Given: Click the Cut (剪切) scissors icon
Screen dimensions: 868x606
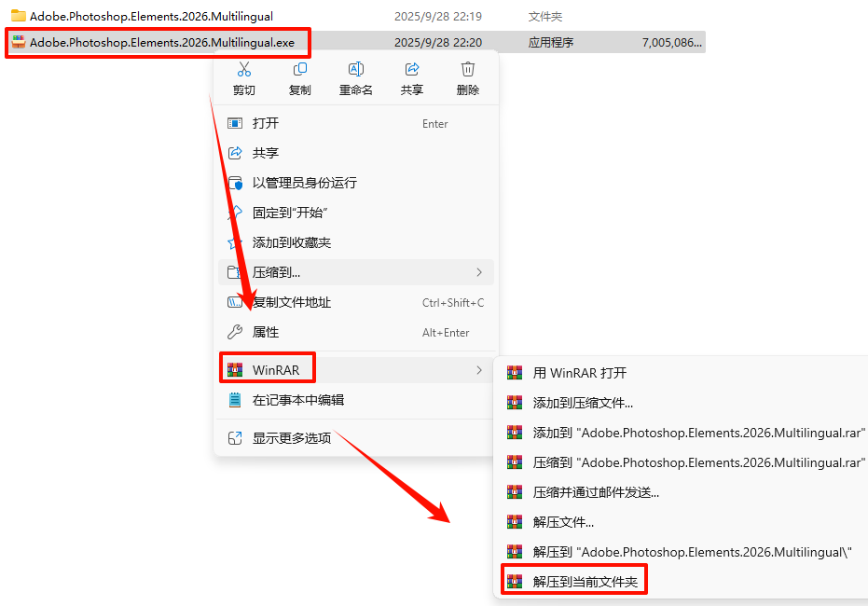Looking at the screenshot, I should pos(243,70).
